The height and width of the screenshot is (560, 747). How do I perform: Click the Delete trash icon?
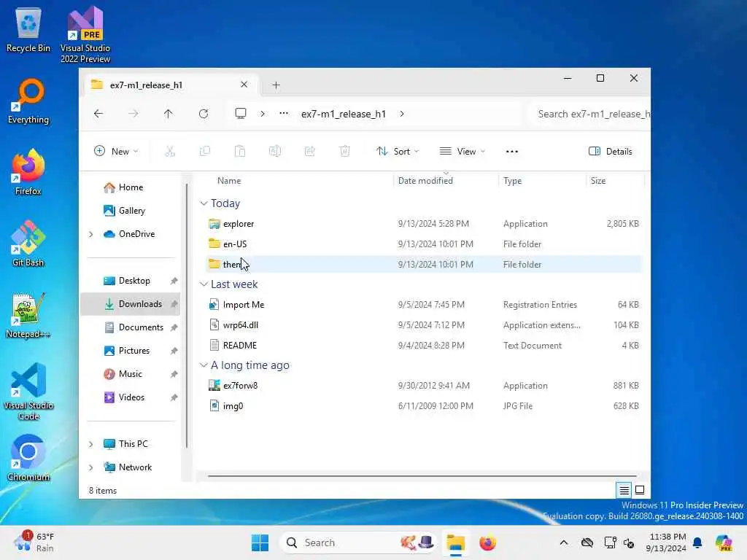coord(344,152)
